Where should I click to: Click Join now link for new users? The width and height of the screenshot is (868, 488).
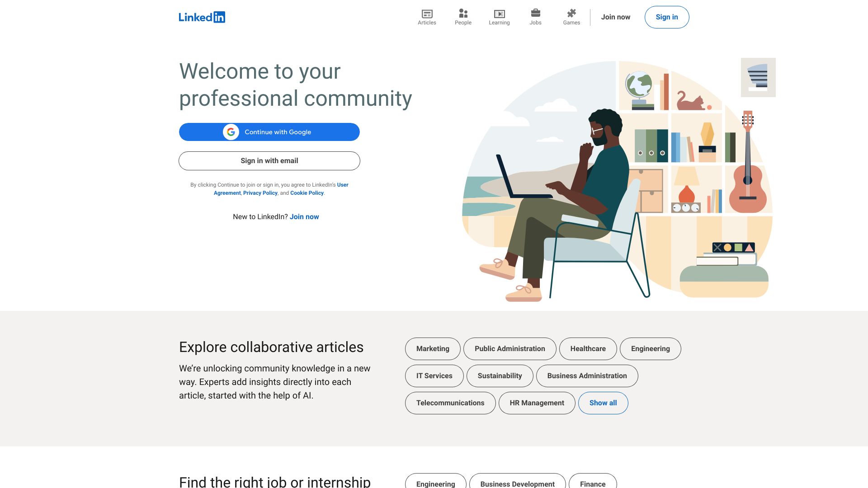304,216
